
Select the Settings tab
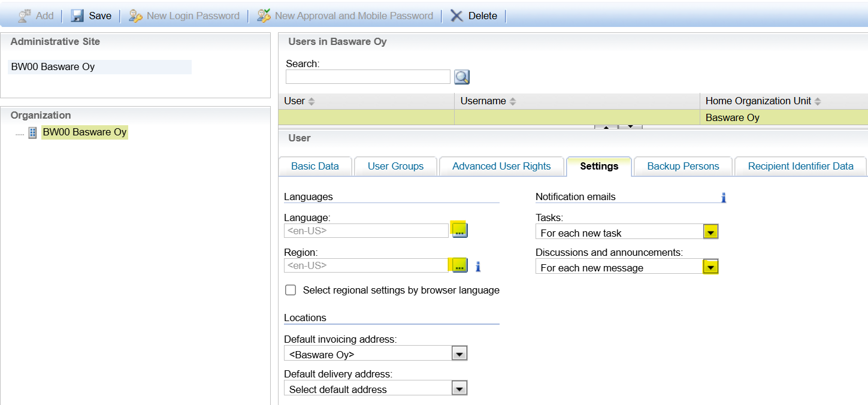(x=599, y=166)
